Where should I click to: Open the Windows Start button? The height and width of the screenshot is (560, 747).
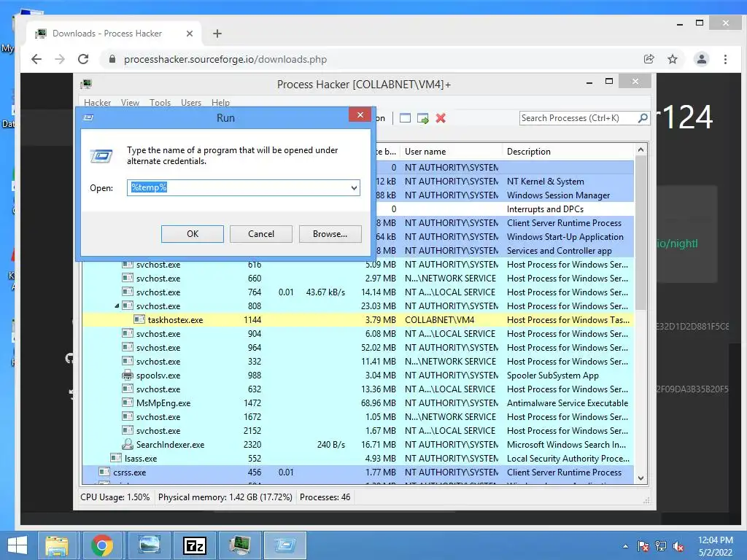click(x=18, y=545)
